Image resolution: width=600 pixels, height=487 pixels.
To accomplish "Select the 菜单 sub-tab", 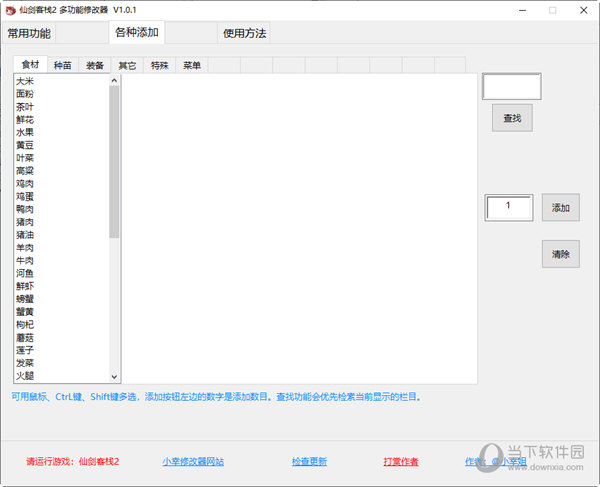I will [192, 65].
